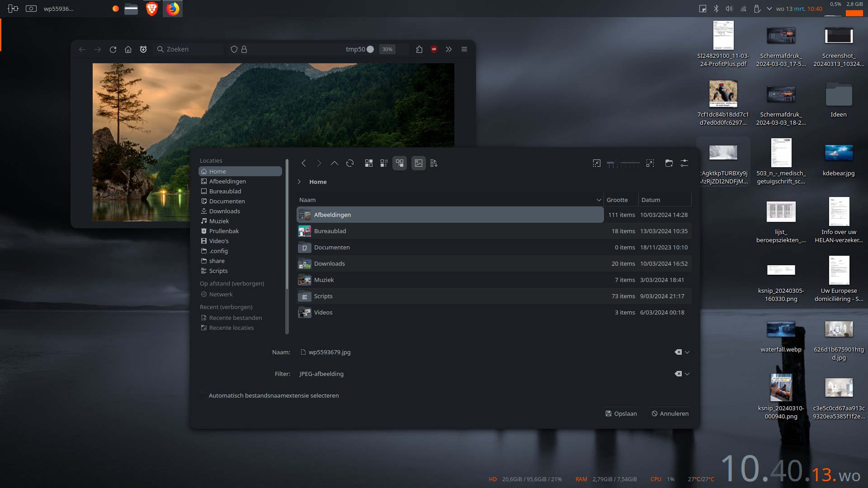Select the Muziek folder row
The height and width of the screenshot is (488, 868).
click(x=494, y=280)
